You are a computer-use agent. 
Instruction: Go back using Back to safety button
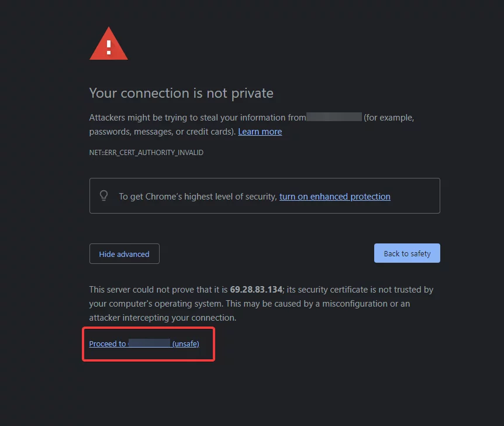pyautogui.click(x=407, y=253)
